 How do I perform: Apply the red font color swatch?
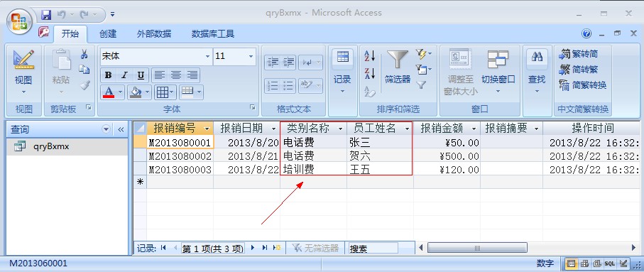109,92
